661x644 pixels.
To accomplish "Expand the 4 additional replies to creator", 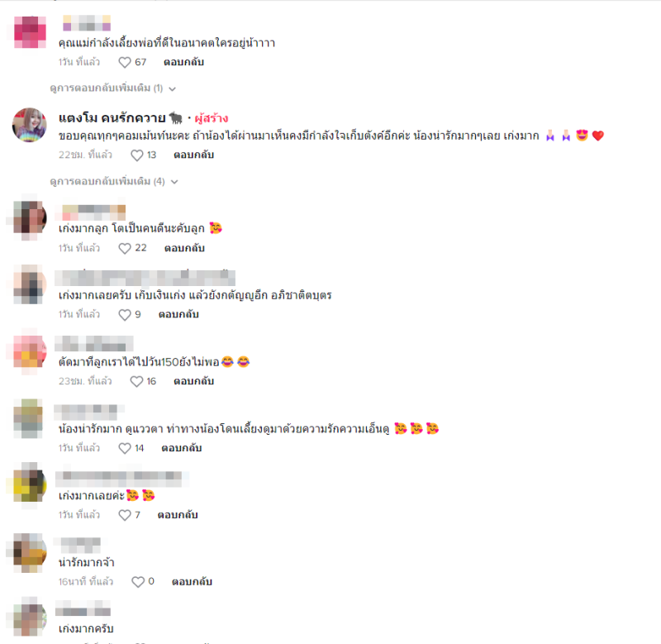I will pos(114,181).
